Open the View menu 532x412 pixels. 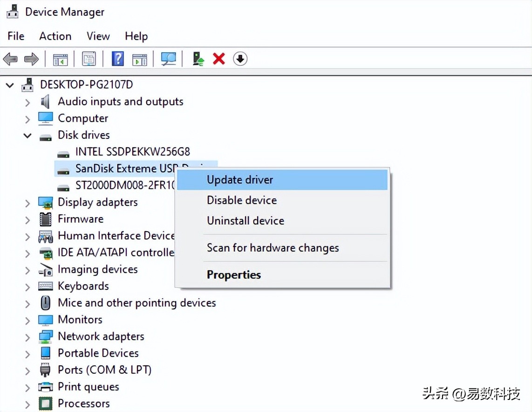tap(98, 36)
